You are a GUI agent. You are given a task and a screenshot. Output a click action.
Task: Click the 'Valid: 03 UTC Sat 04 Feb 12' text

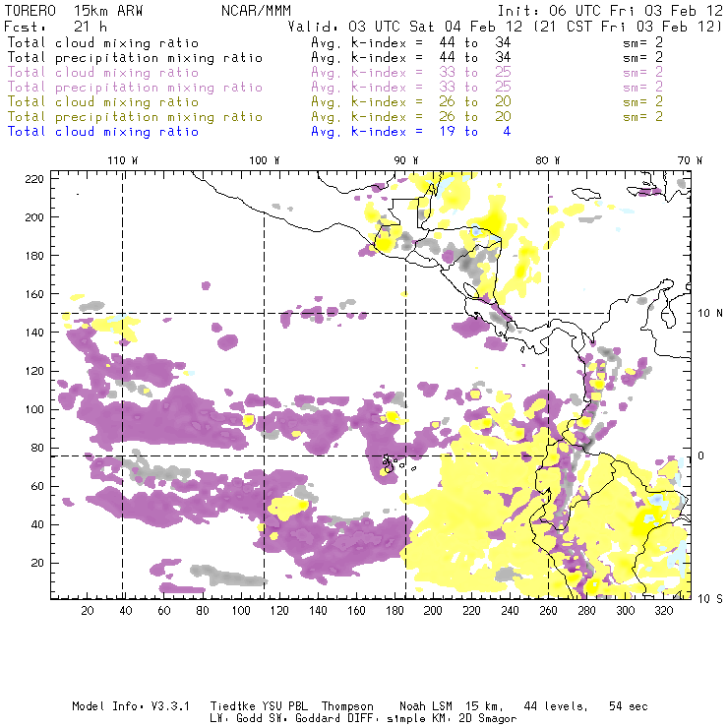pyautogui.click(x=405, y=27)
